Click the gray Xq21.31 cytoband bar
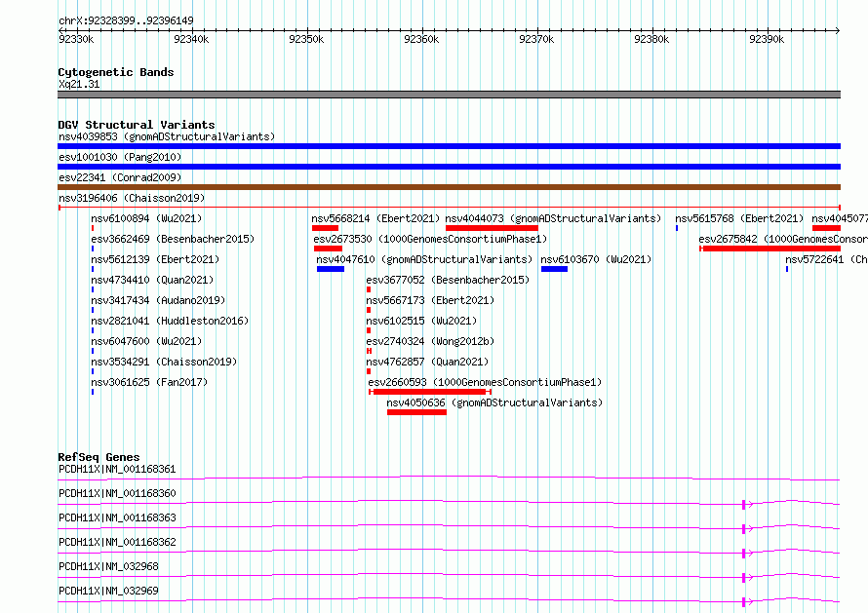The width and height of the screenshot is (868, 613). click(x=449, y=95)
